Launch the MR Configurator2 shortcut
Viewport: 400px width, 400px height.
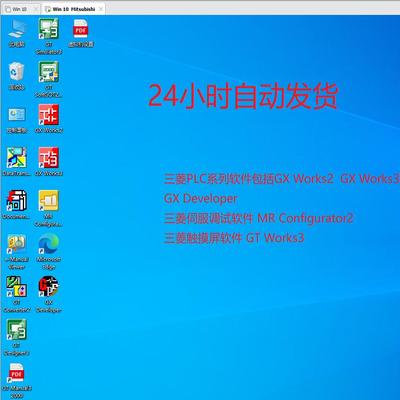[x=49, y=208]
